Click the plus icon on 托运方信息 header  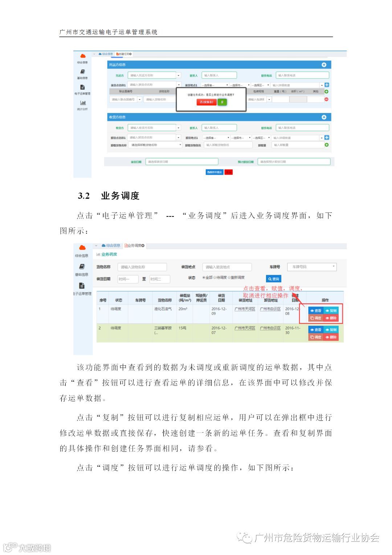pyautogui.click(x=324, y=65)
